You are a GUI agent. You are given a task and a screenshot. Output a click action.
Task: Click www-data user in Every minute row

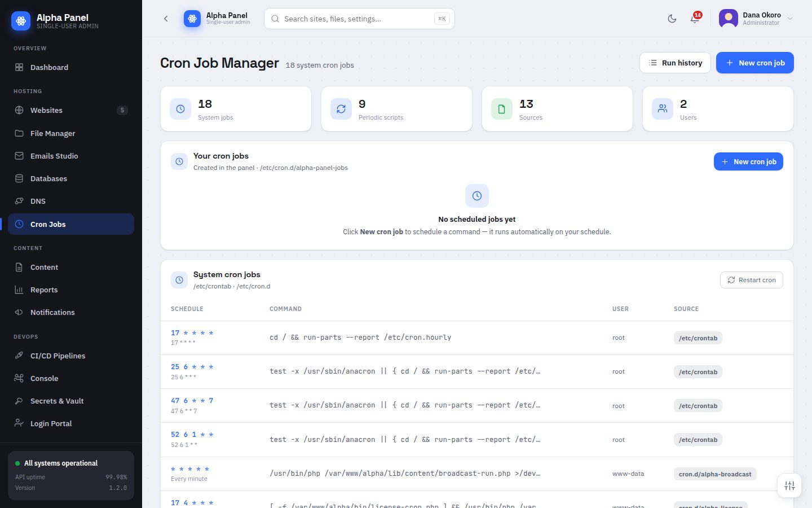tap(628, 474)
